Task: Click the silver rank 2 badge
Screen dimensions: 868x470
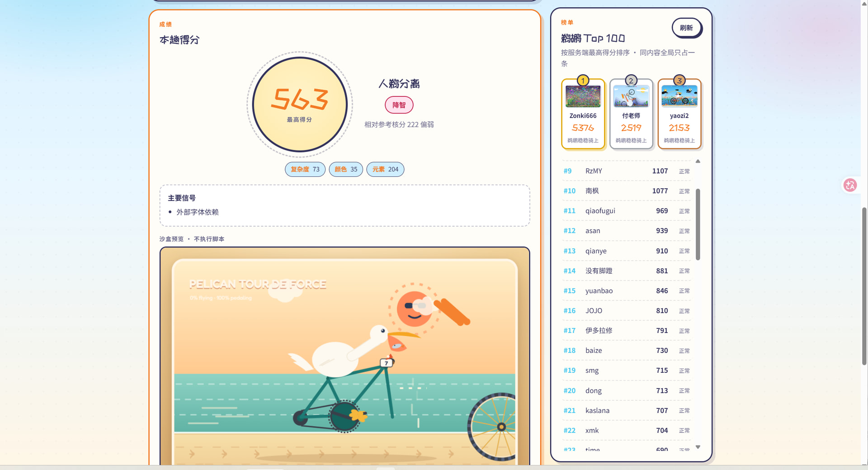Action: (631, 81)
